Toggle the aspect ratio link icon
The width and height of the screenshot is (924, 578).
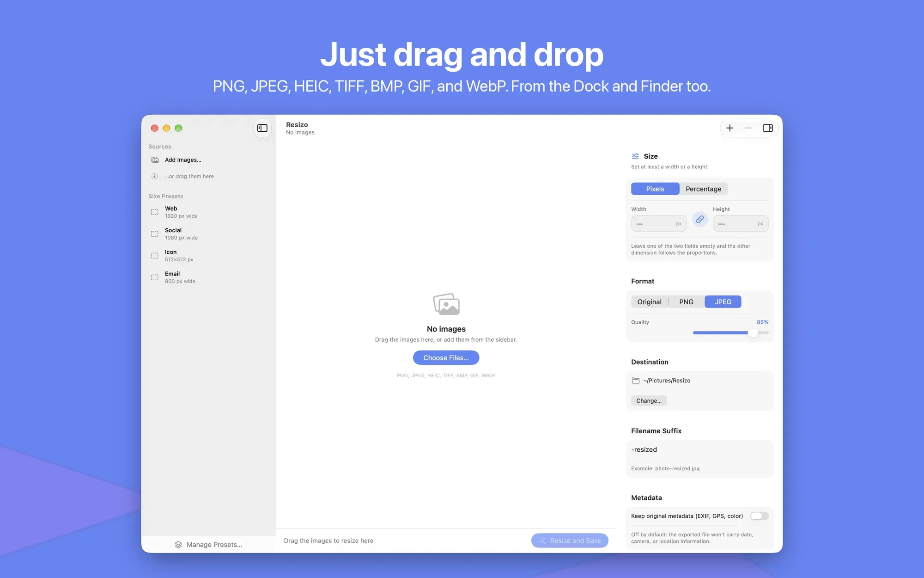[x=700, y=220]
